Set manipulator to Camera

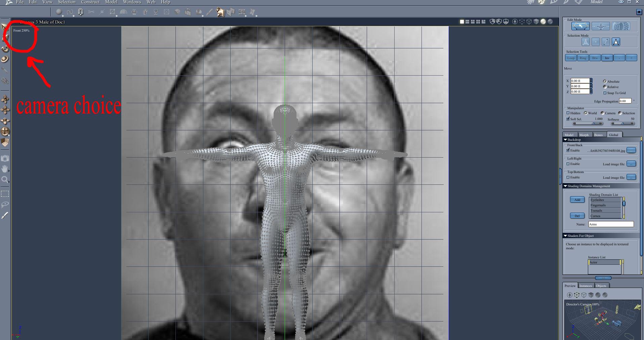(602, 113)
